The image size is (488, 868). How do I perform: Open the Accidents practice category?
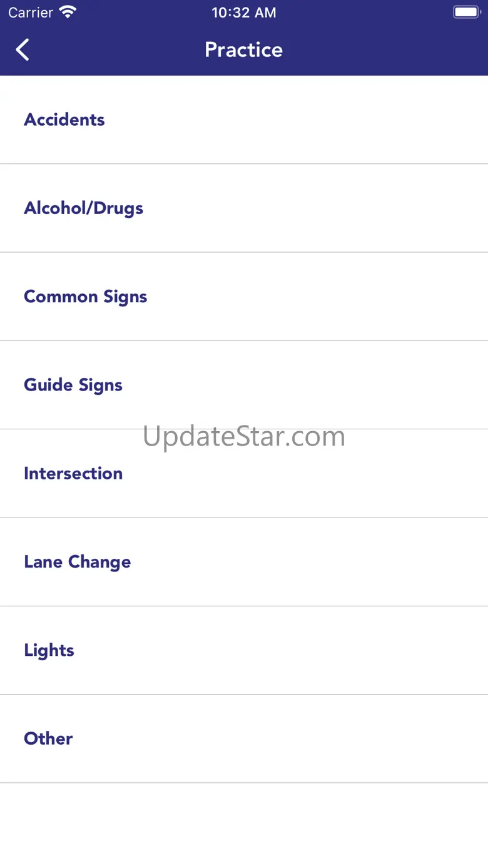pyautogui.click(x=64, y=120)
